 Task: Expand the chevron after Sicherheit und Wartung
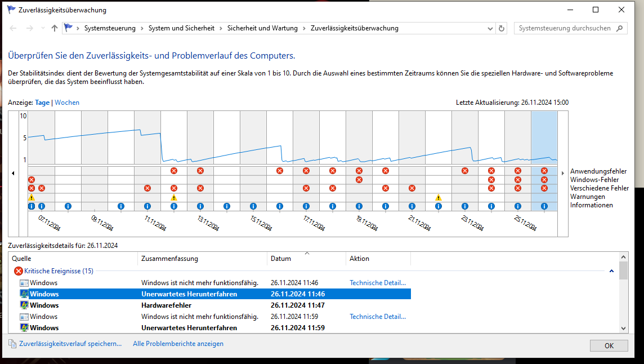305,28
